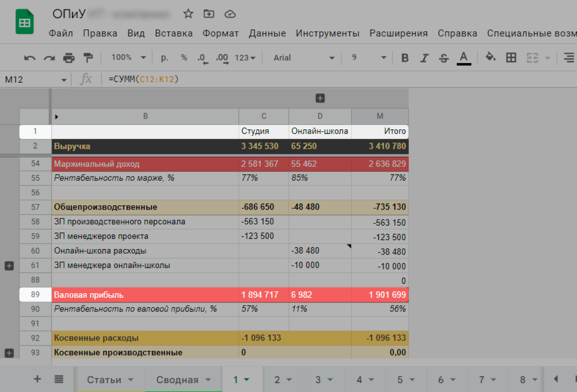This screenshot has height=392, width=577.
Task: Toggle italic formatting
Action: click(x=424, y=58)
